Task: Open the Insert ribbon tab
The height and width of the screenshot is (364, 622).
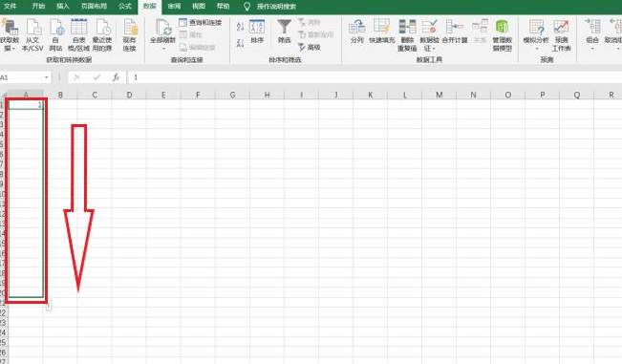Action: [x=63, y=7]
